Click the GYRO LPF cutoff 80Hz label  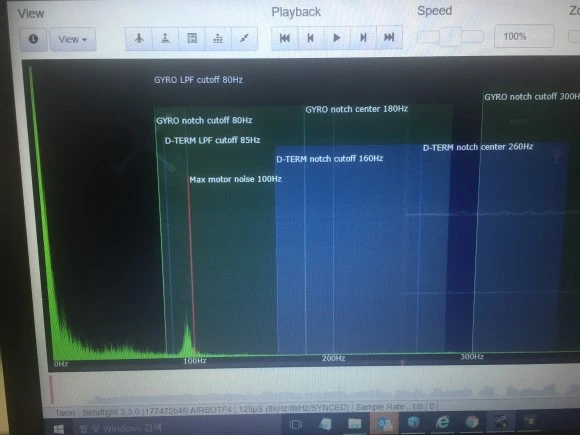(x=198, y=80)
